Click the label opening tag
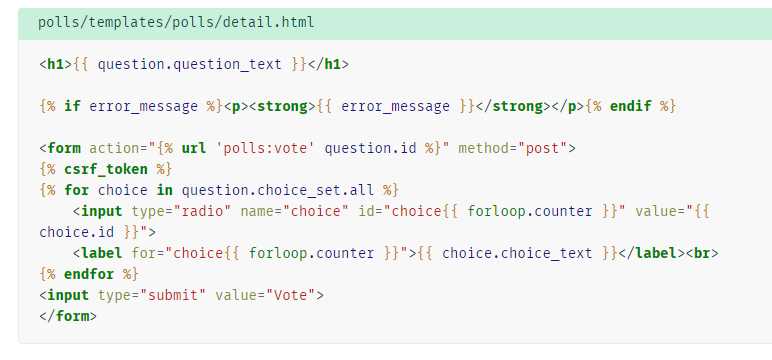The height and width of the screenshot is (360, 772). pos(97,253)
